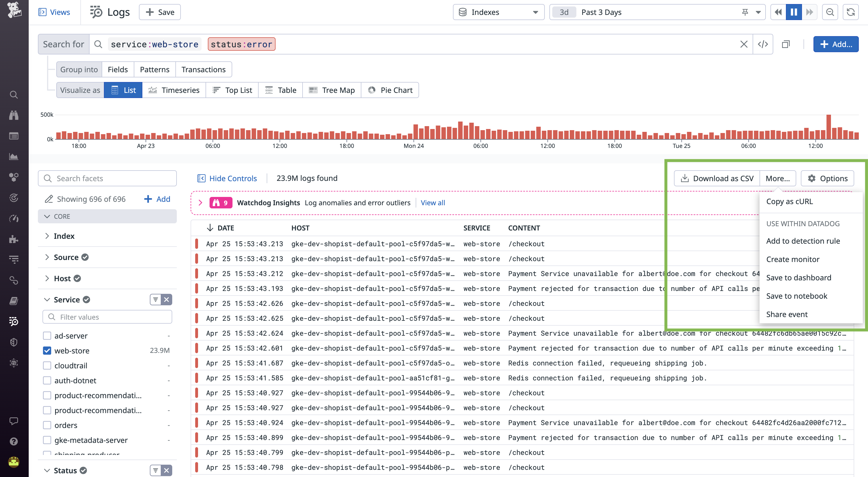Open the code view of search query
Image resolution: width=868 pixels, height=477 pixels.
point(763,44)
